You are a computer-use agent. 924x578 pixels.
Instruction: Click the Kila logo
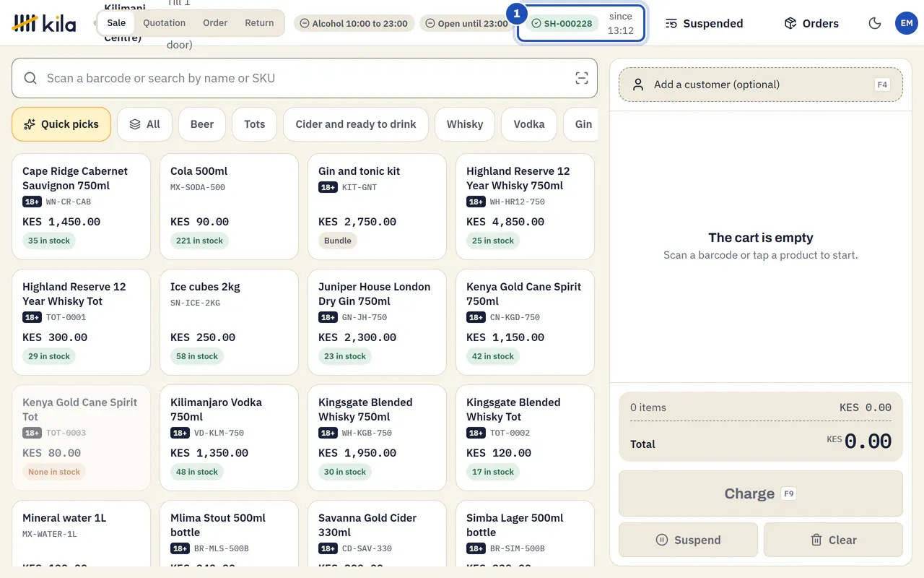click(44, 23)
